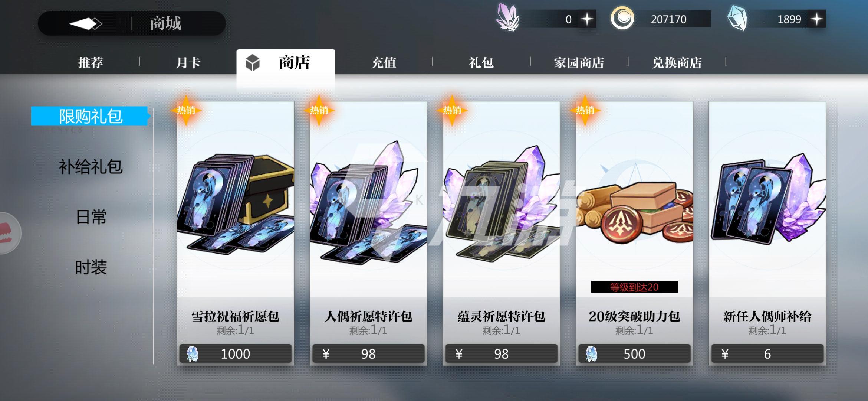The height and width of the screenshot is (401, 868).
Task: Open the 20级突破助力包 item card
Action: (x=634, y=233)
